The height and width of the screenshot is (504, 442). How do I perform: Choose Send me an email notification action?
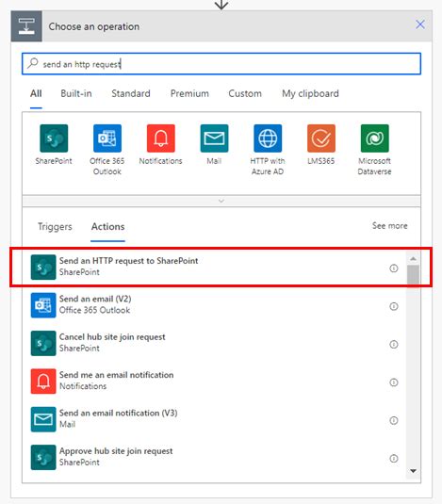click(x=214, y=382)
